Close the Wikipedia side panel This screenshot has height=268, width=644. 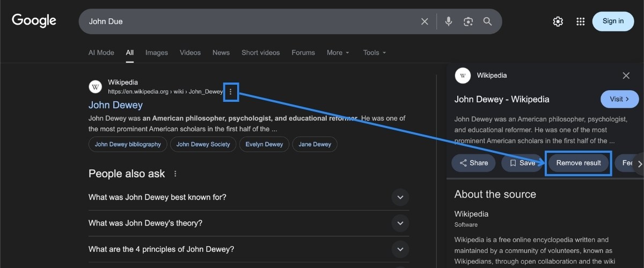click(x=626, y=76)
